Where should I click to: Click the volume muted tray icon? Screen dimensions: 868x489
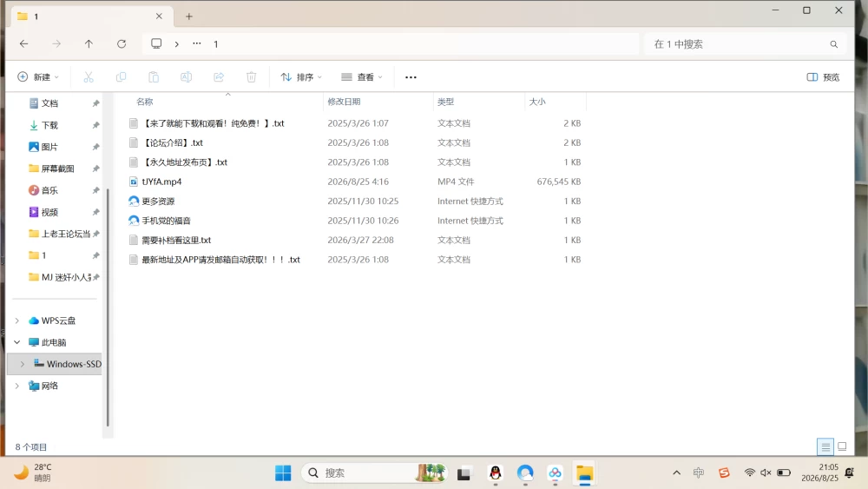click(766, 473)
